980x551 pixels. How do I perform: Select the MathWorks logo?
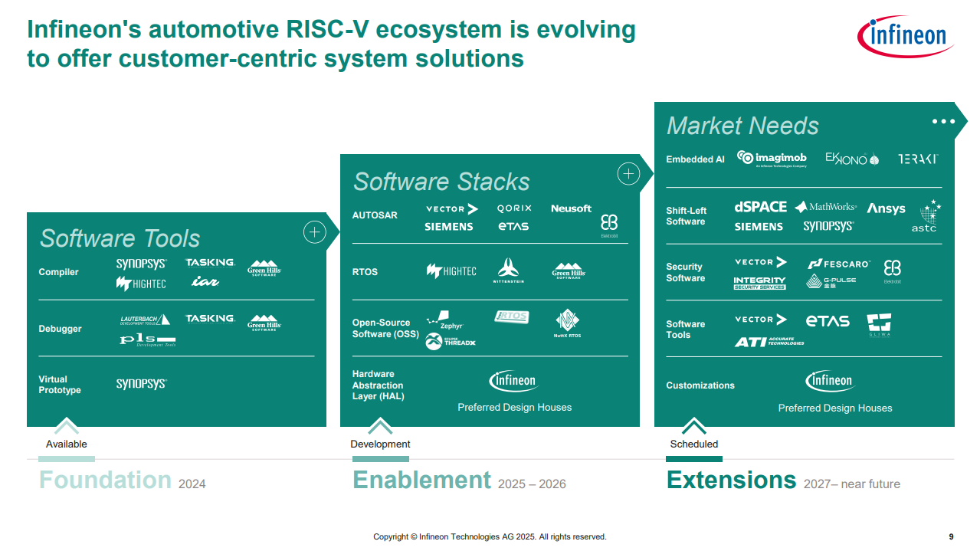click(825, 207)
